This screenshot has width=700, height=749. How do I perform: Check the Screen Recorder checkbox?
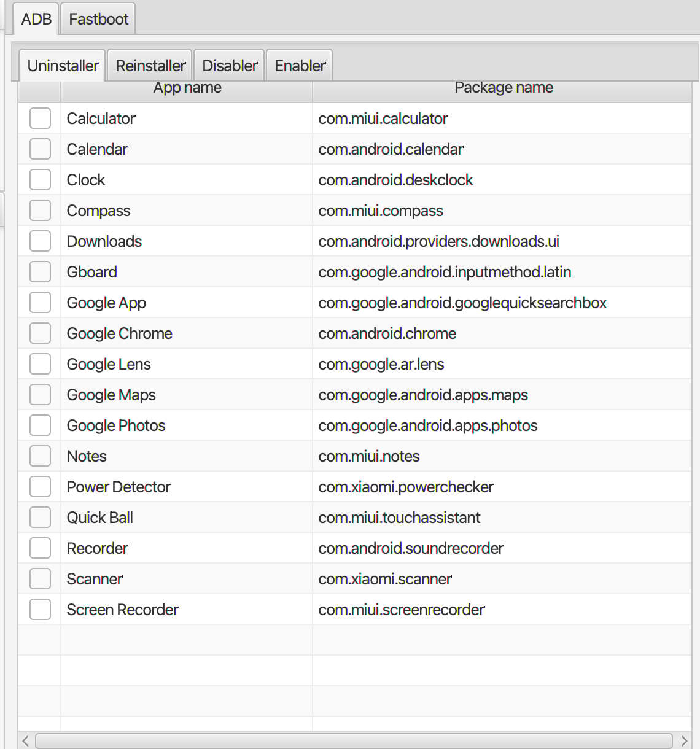pyautogui.click(x=41, y=609)
